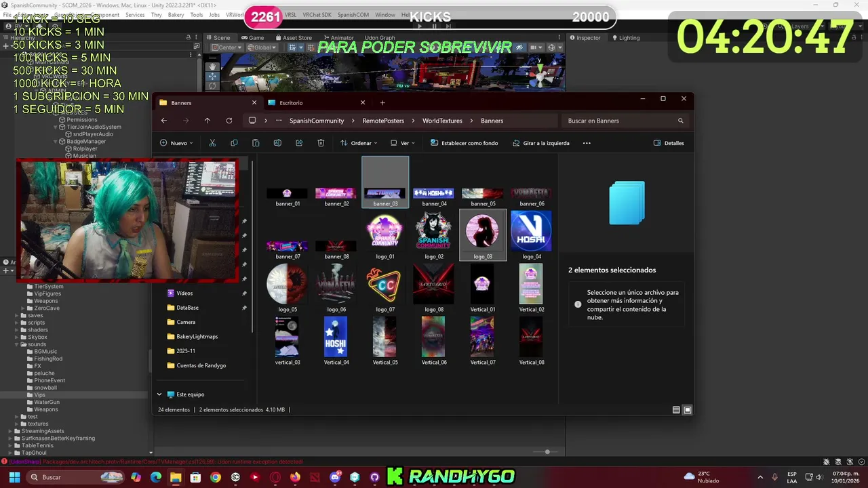Switch to details list view in Explorer
The height and width of the screenshot is (488, 868).
pyautogui.click(x=676, y=410)
